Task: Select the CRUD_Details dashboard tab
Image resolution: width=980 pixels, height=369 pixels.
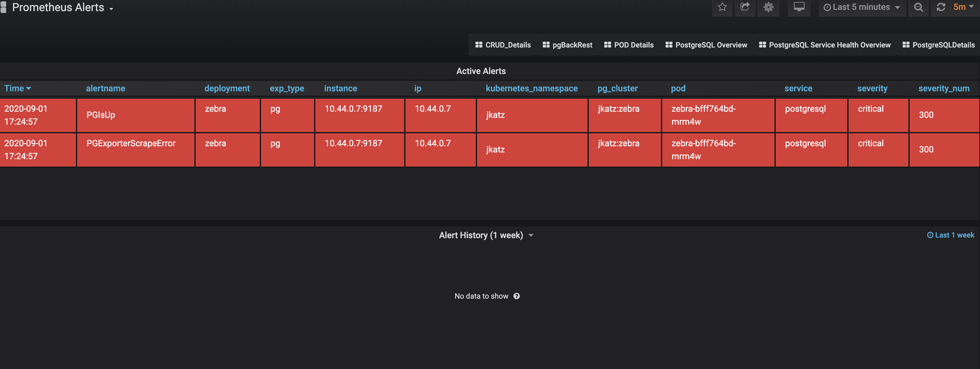Action: [x=504, y=44]
